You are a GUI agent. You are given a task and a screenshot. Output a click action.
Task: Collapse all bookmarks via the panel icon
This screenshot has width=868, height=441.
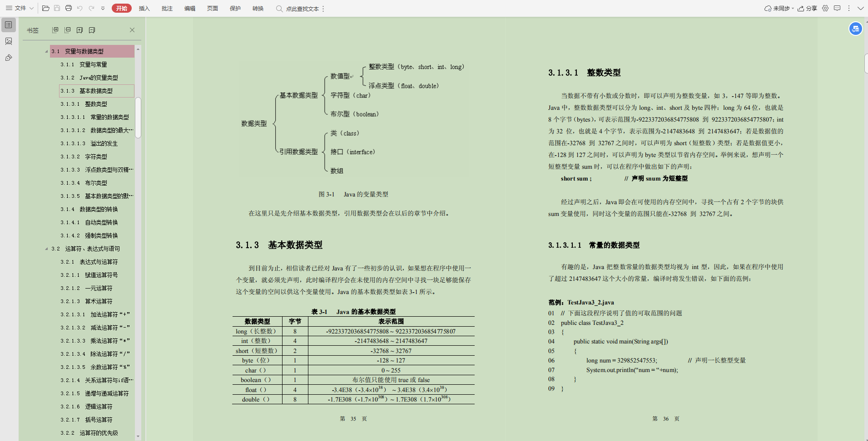click(68, 29)
